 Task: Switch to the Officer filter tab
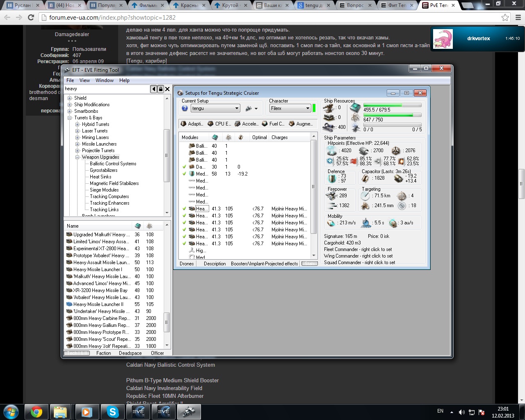[x=157, y=353]
